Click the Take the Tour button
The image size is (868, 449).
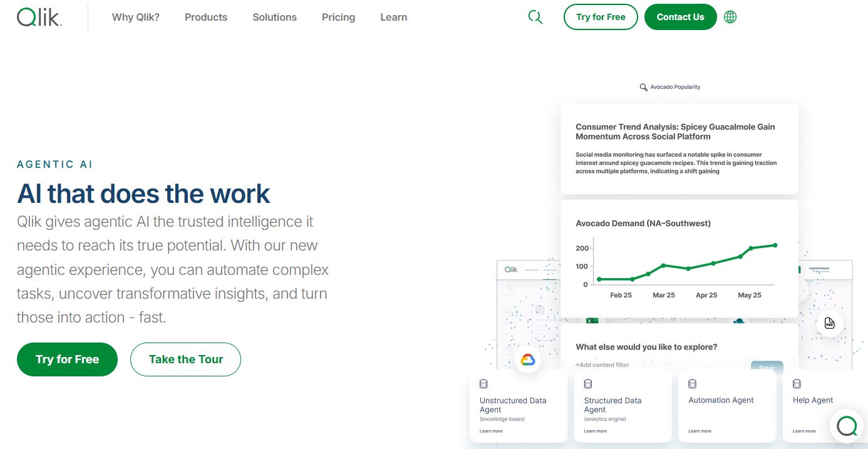coord(185,359)
